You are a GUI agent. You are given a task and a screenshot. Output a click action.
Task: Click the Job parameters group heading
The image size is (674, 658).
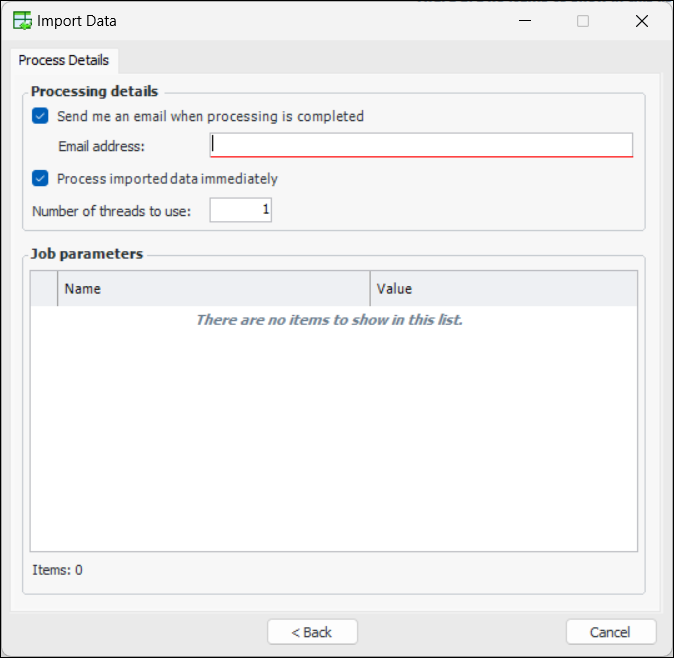87,254
